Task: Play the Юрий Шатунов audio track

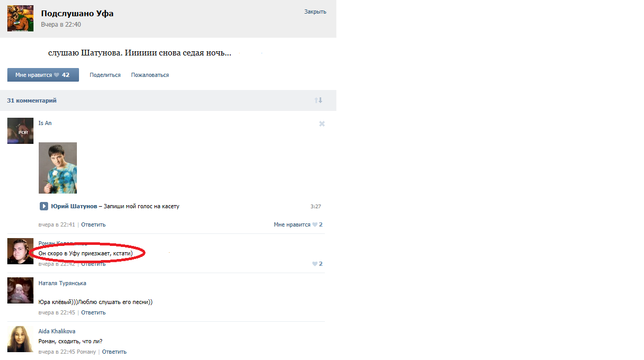Action: 44,206
